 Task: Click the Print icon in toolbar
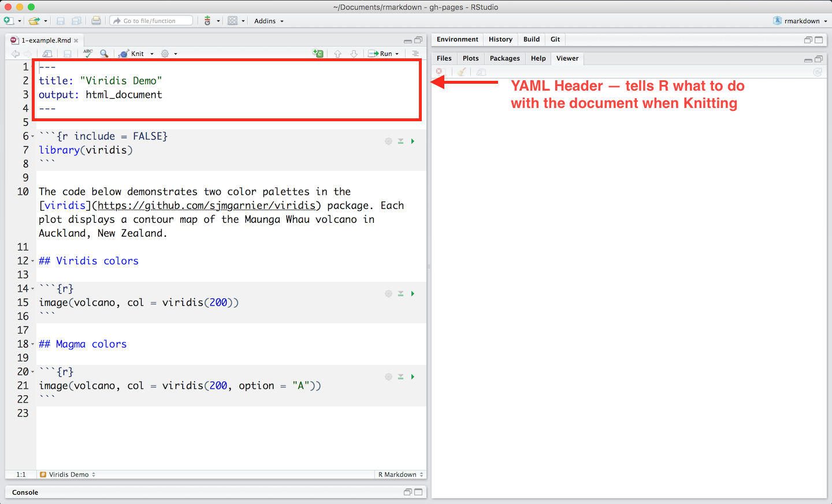pos(96,21)
